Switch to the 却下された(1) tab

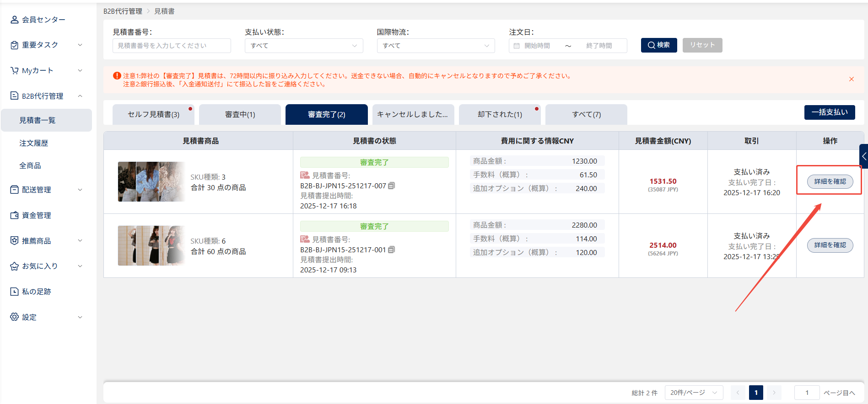pyautogui.click(x=500, y=114)
